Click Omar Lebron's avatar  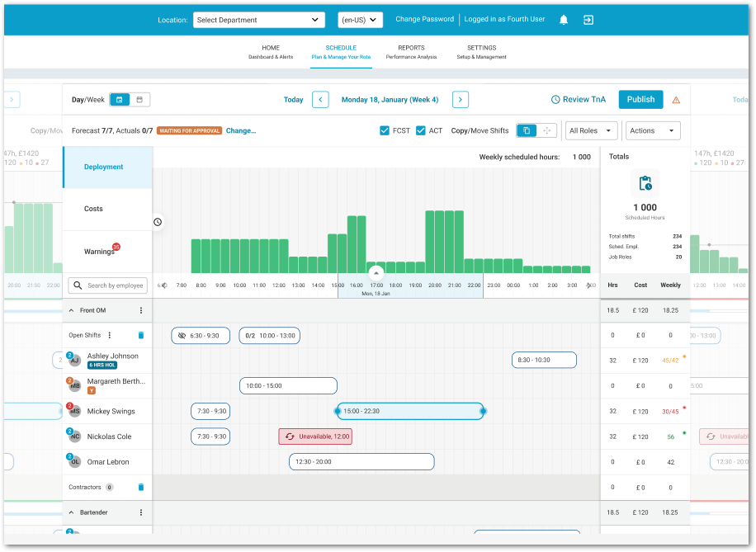pyautogui.click(x=74, y=461)
